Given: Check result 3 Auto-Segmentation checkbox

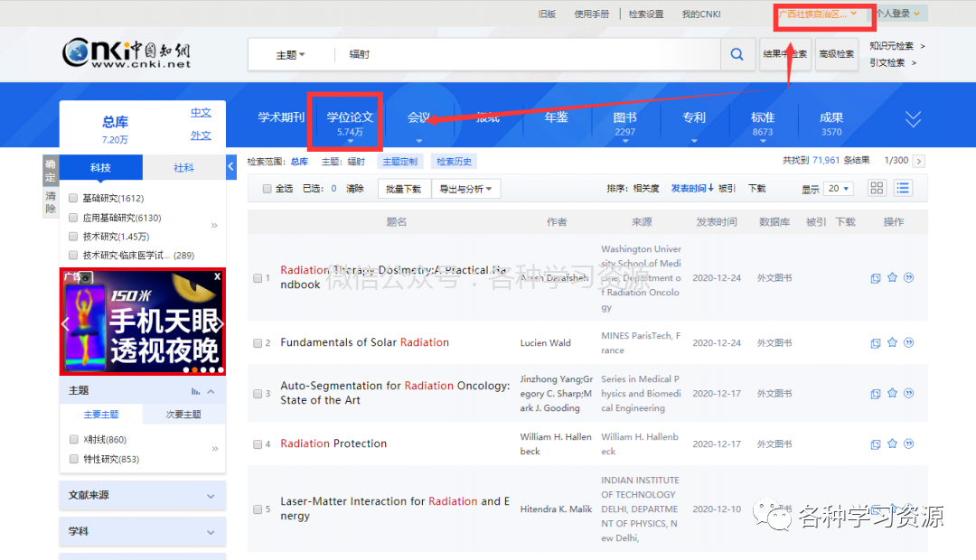Looking at the screenshot, I should pyautogui.click(x=258, y=393).
